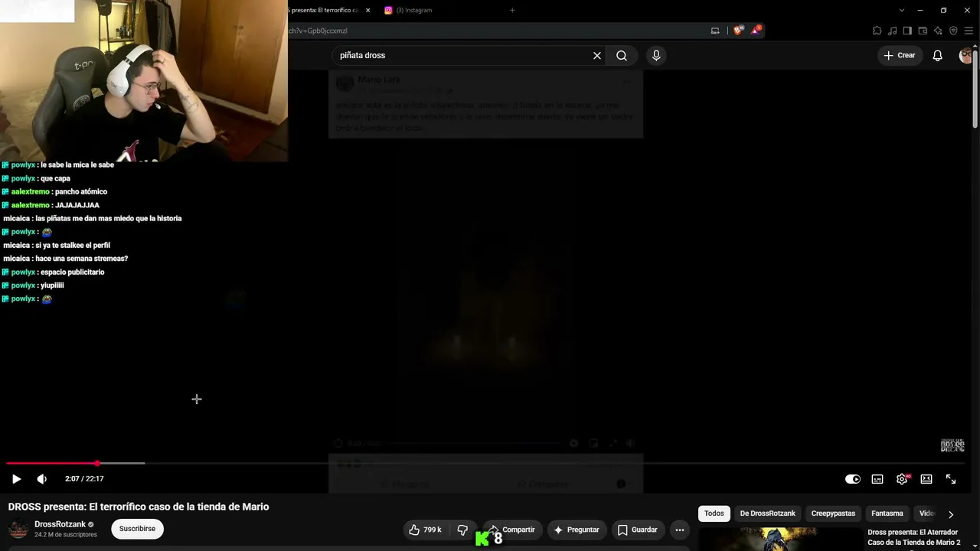Image resolution: width=980 pixels, height=551 pixels.
Task: Like the video with 799 k likes
Action: (x=426, y=530)
